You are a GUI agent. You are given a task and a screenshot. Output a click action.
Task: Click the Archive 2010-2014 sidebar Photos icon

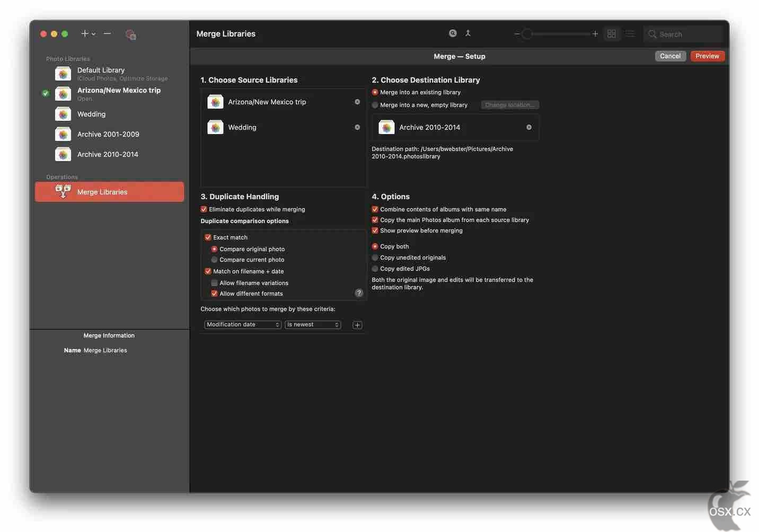click(63, 154)
